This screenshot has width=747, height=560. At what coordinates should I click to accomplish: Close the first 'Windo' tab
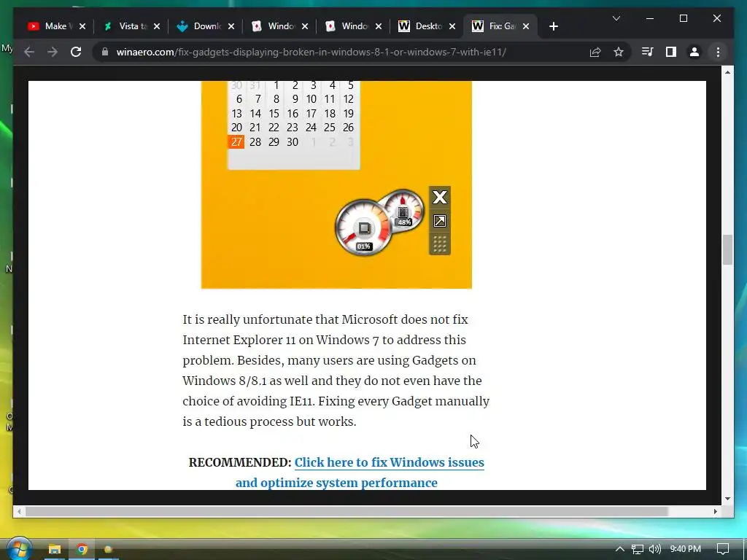tap(305, 26)
